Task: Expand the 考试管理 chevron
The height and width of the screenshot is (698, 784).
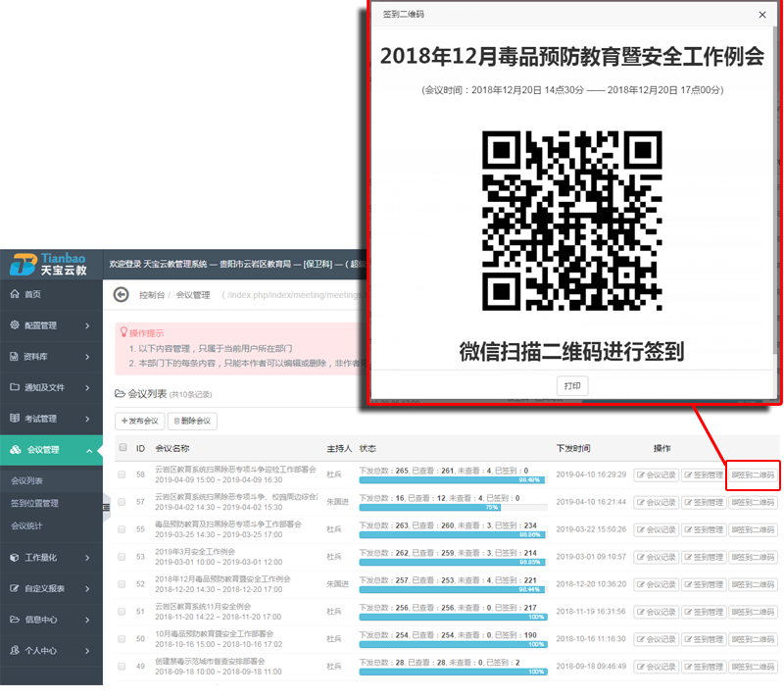Action: pos(87,419)
